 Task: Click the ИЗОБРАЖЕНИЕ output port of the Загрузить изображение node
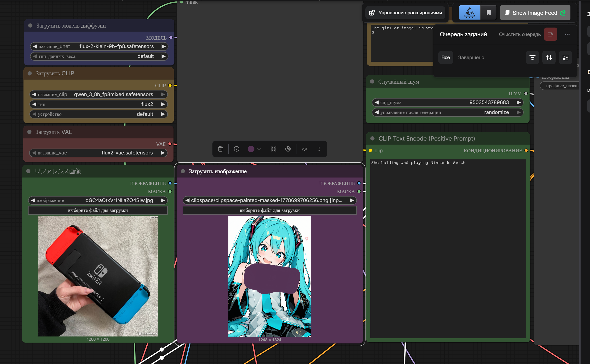click(359, 183)
